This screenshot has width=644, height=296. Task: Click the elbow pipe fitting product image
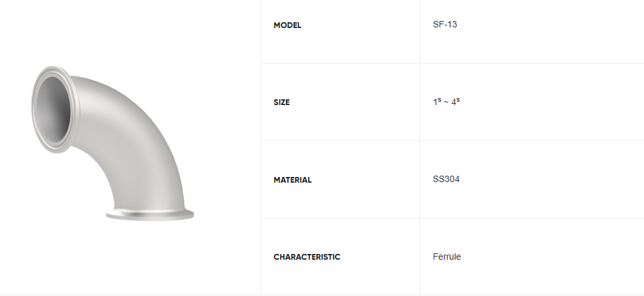[113, 144]
